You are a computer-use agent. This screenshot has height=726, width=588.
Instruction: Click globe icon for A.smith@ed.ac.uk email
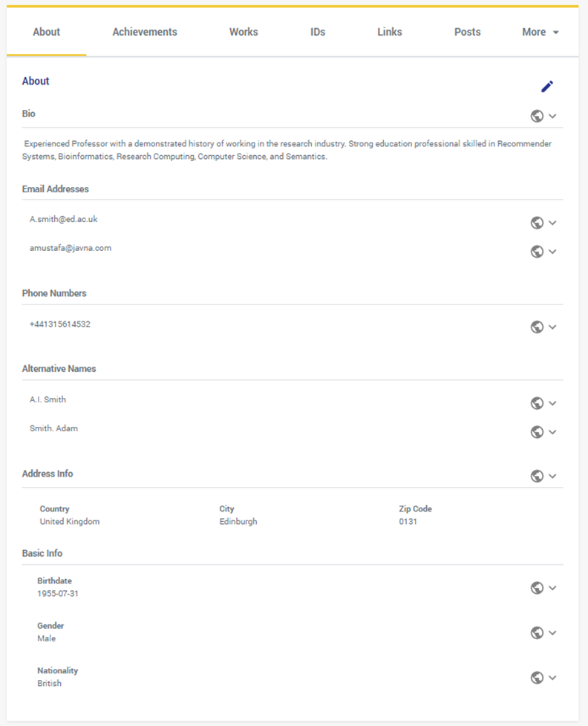[538, 223]
